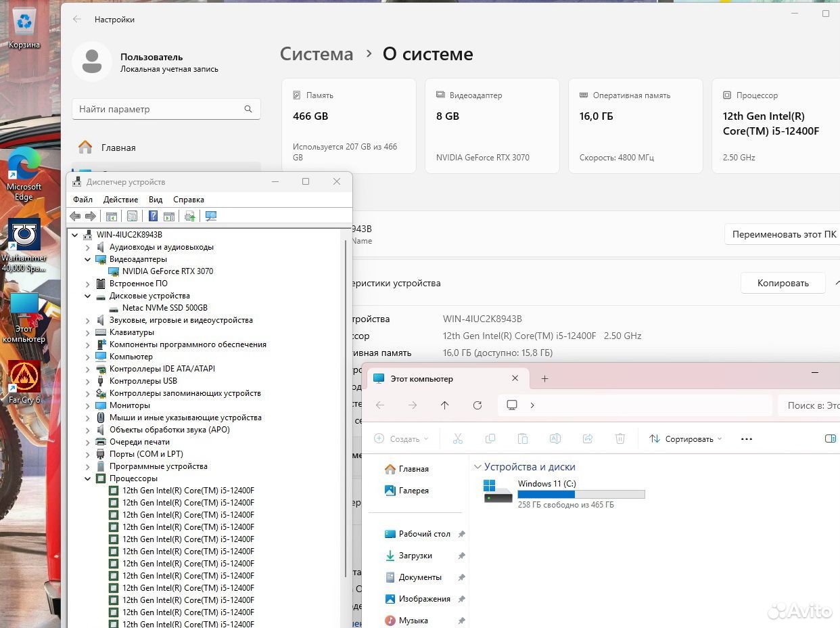Click the address bar chevron in Explorer
Image resolution: width=840 pixels, height=628 pixels.
532,405
